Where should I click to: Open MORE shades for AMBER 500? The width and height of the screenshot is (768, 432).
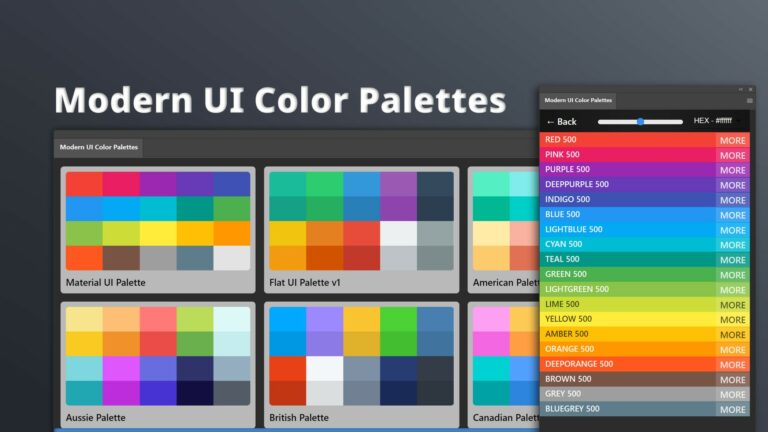[732, 335]
